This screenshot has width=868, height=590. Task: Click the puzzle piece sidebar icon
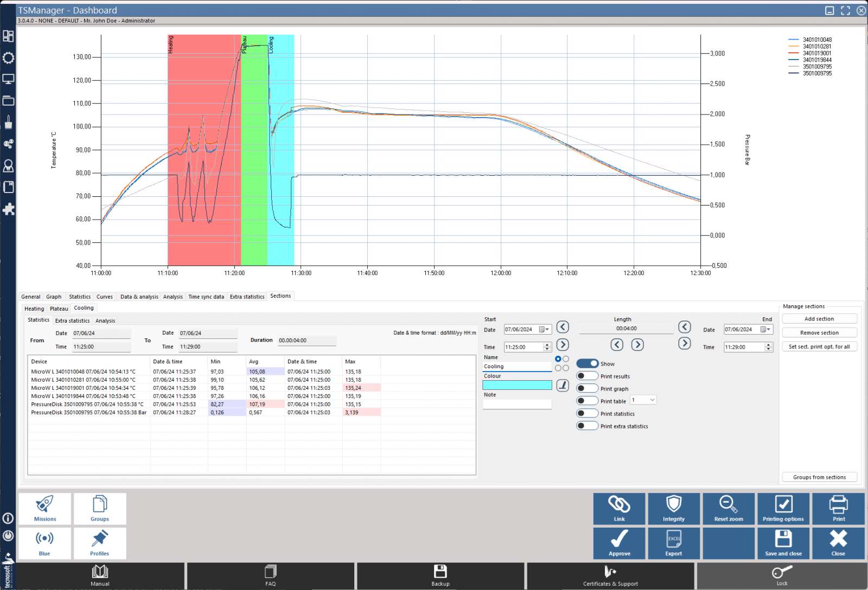coord(8,209)
